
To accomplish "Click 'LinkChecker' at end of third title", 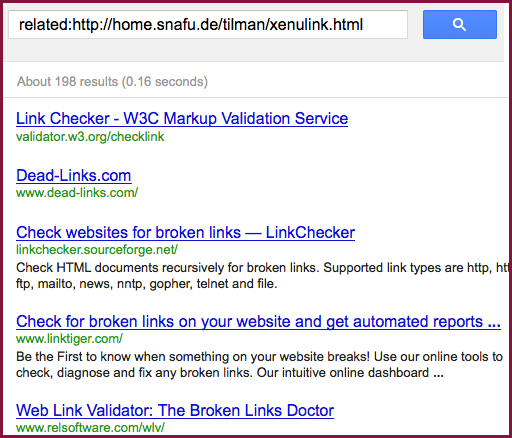I will click(310, 233).
